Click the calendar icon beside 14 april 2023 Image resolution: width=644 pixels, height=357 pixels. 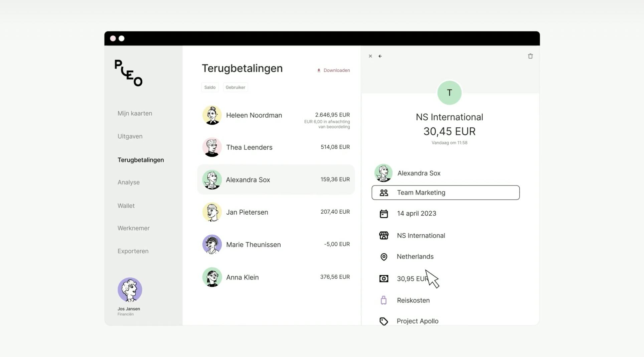tap(384, 214)
